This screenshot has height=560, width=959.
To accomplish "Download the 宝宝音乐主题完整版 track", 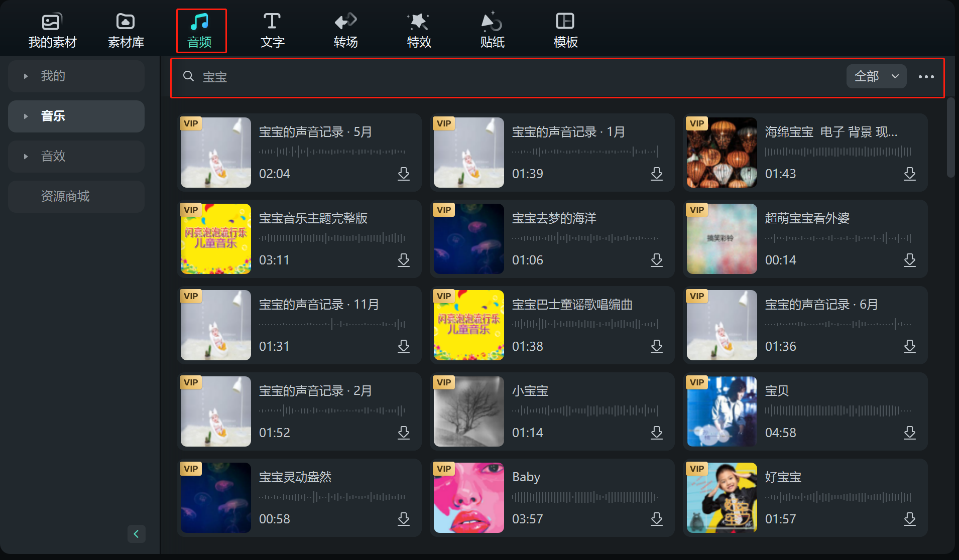I will point(404,260).
